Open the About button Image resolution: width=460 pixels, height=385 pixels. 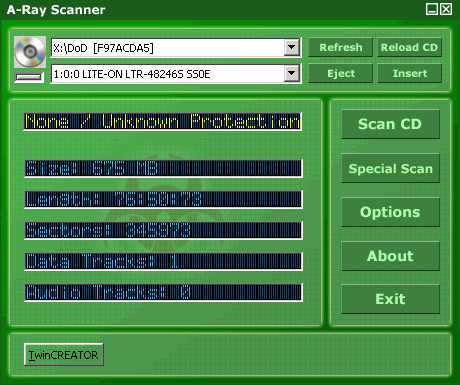390,256
